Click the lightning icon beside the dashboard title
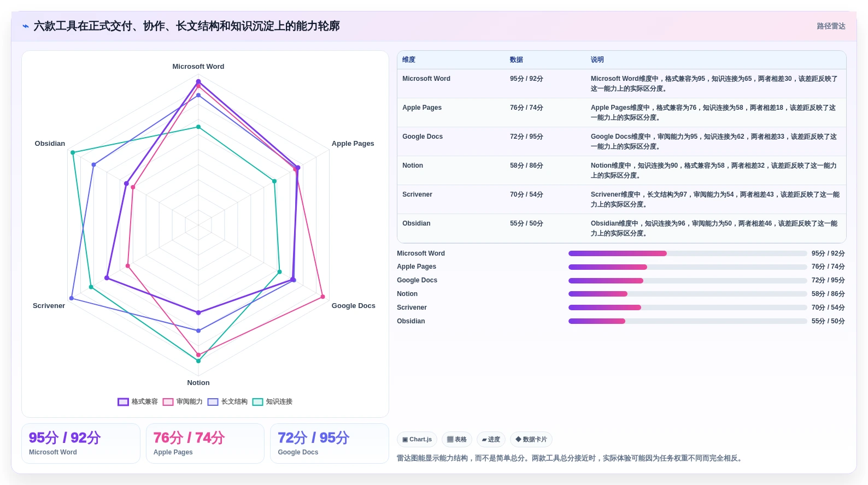 click(26, 26)
